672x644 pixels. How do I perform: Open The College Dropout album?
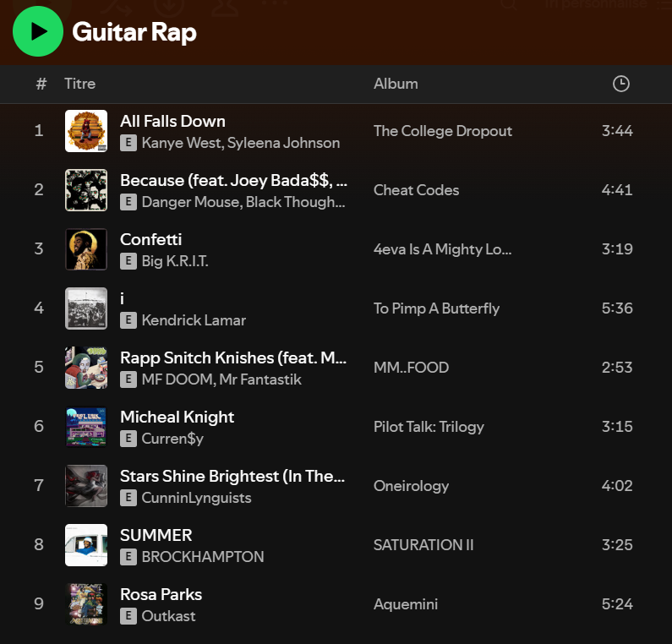(x=443, y=131)
